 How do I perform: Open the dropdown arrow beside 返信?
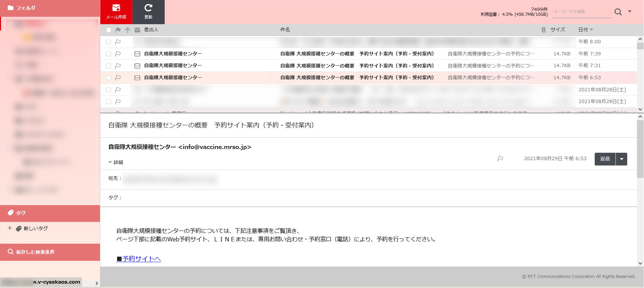tap(622, 159)
